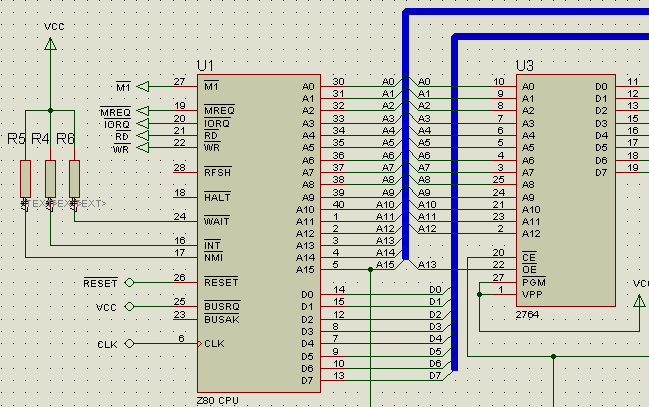Click pin number 40 at U1 A10
Screen dimensions: 649x407
(x=338, y=204)
